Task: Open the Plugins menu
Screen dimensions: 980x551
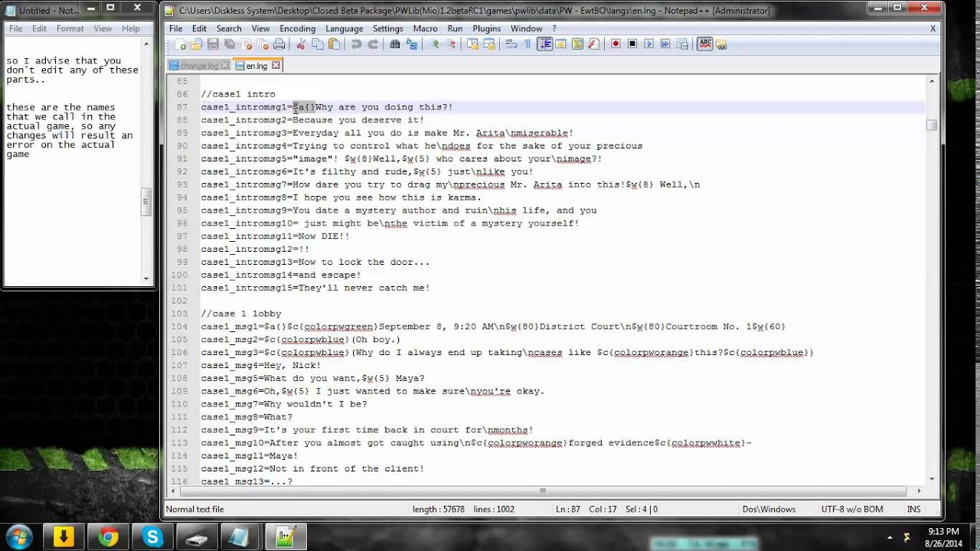Action: tap(486, 28)
